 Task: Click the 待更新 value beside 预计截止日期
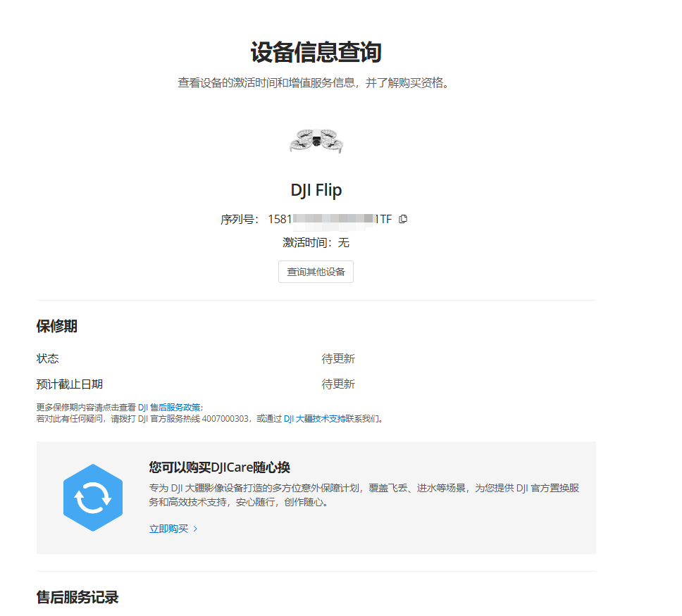pyautogui.click(x=338, y=384)
